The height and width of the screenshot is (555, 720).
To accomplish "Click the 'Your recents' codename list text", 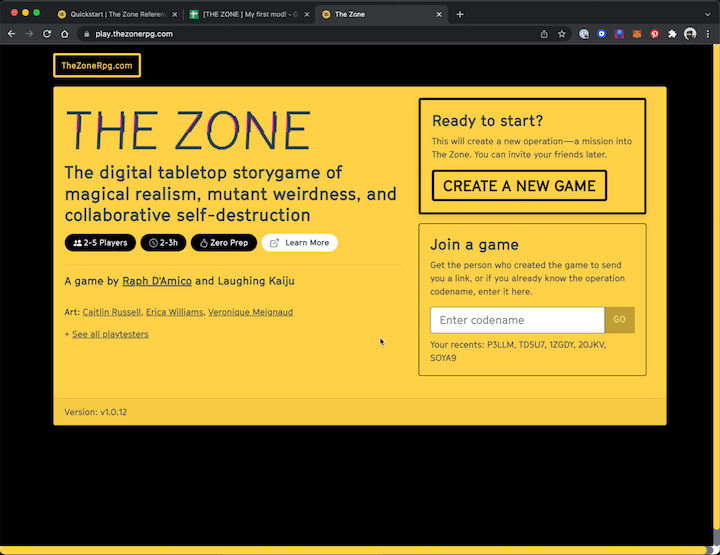I will coord(518,351).
